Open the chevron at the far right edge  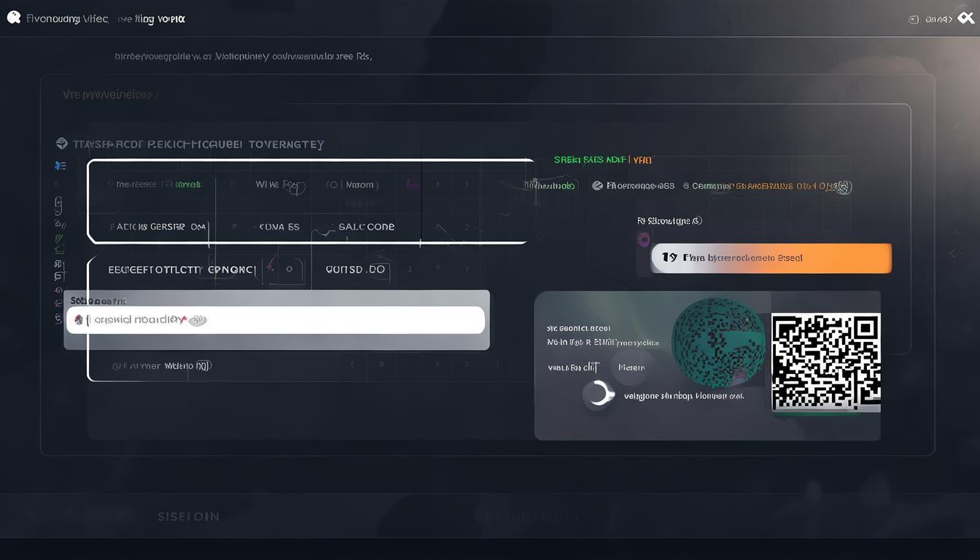pyautogui.click(x=953, y=253)
